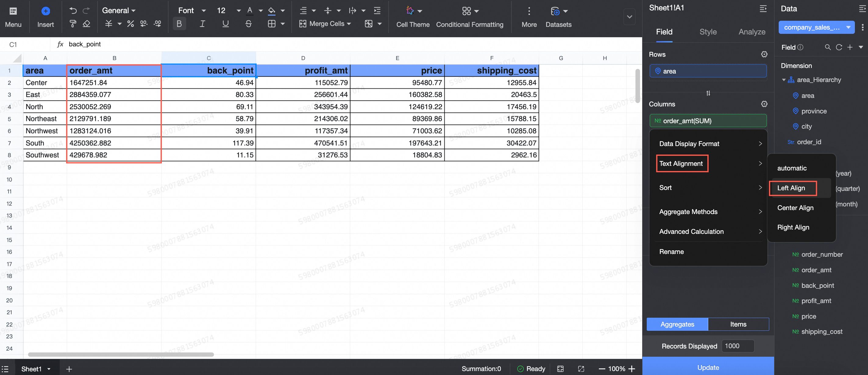Open Columns settings gear

[x=764, y=104]
